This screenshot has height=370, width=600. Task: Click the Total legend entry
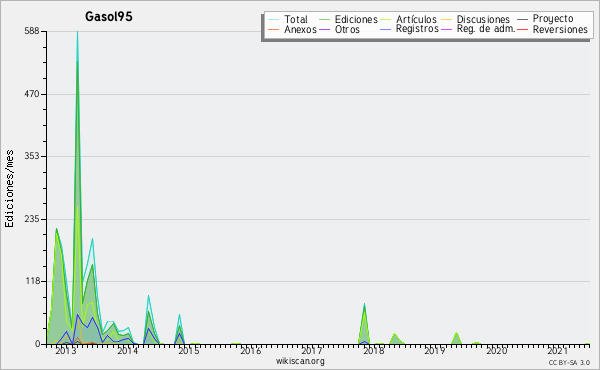[x=288, y=19]
